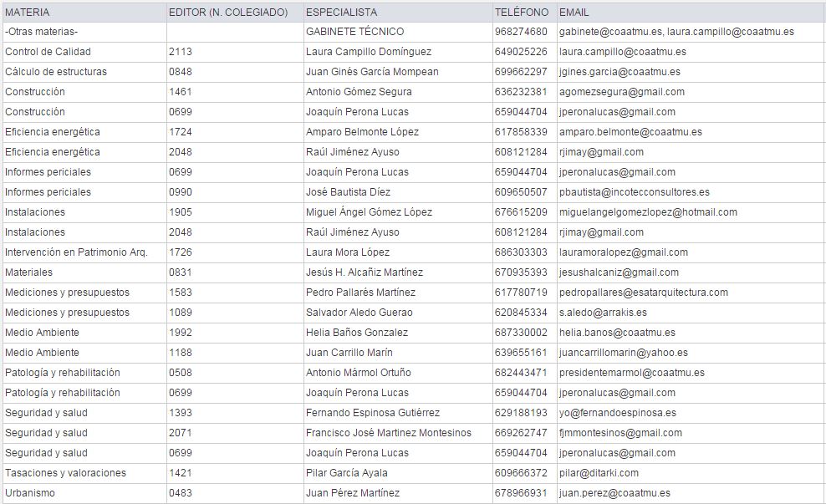Image resolution: width=826 pixels, height=504 pixels.
Task: Click editor number 0848
Action: coord(180,72)
